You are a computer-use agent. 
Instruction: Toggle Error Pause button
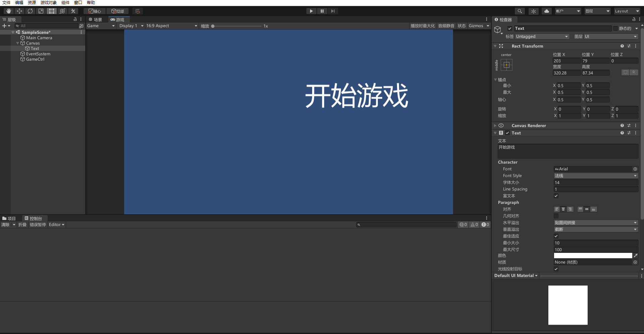(x=38, y=225)
